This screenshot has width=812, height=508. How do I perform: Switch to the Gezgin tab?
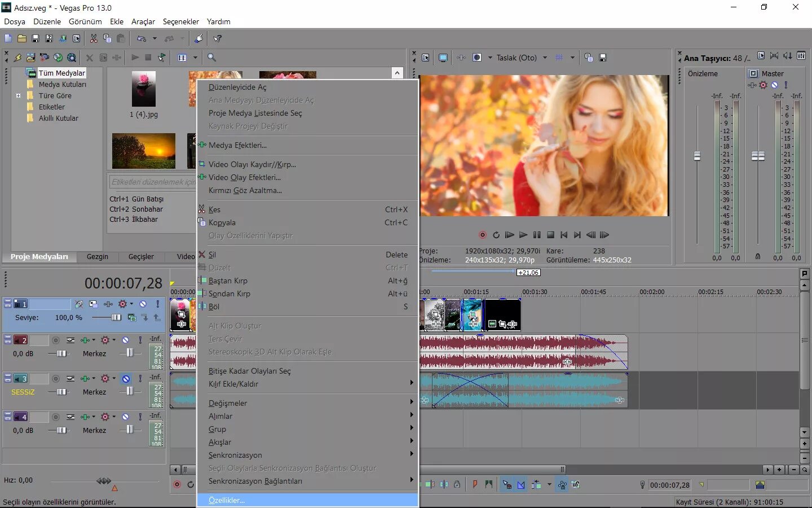[x=97, y=257]
